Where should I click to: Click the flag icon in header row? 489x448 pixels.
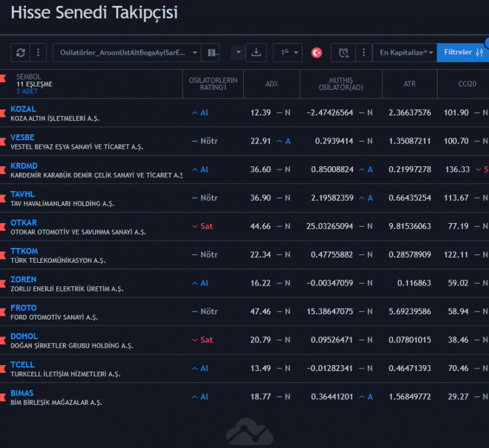pyautogui.click(x=3, y=78)
